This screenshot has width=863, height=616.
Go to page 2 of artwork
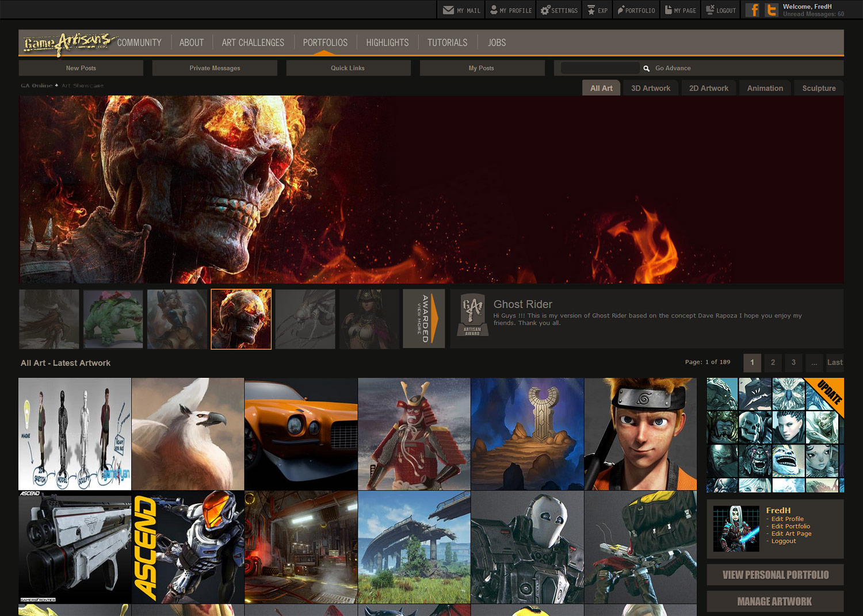[x=773, y=362]
